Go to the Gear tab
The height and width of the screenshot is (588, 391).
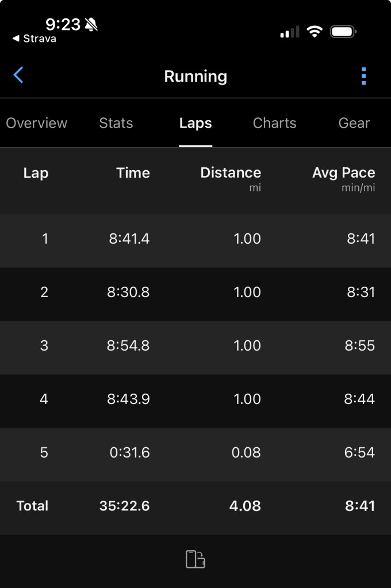click(354, 123)
